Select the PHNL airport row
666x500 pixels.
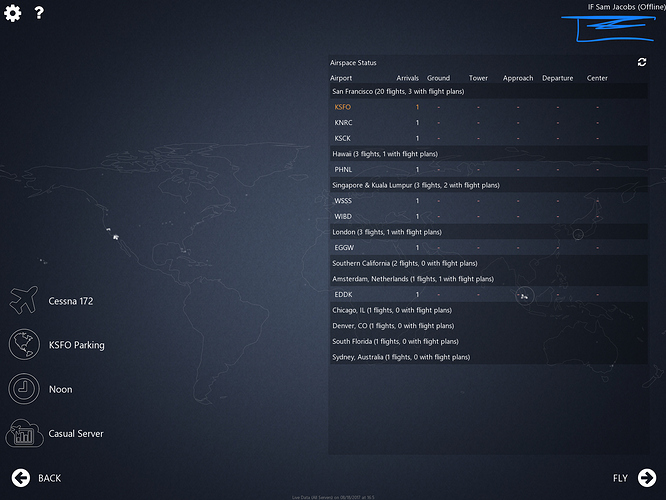(x=489, y=169)
